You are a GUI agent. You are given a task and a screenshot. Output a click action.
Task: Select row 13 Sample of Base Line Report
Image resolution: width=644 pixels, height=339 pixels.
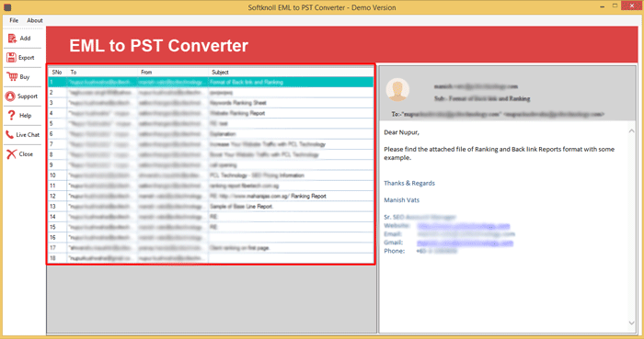click(211, 206)
